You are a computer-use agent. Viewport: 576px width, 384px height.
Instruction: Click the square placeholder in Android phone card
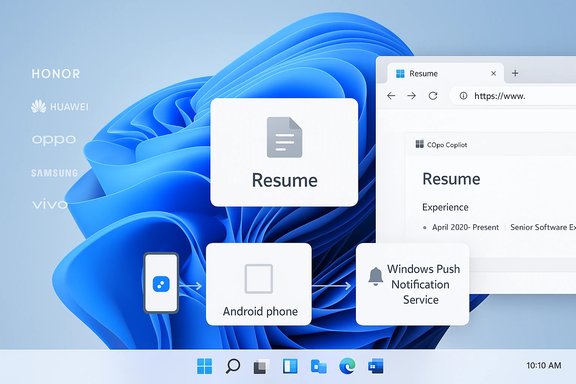[259, 279]
